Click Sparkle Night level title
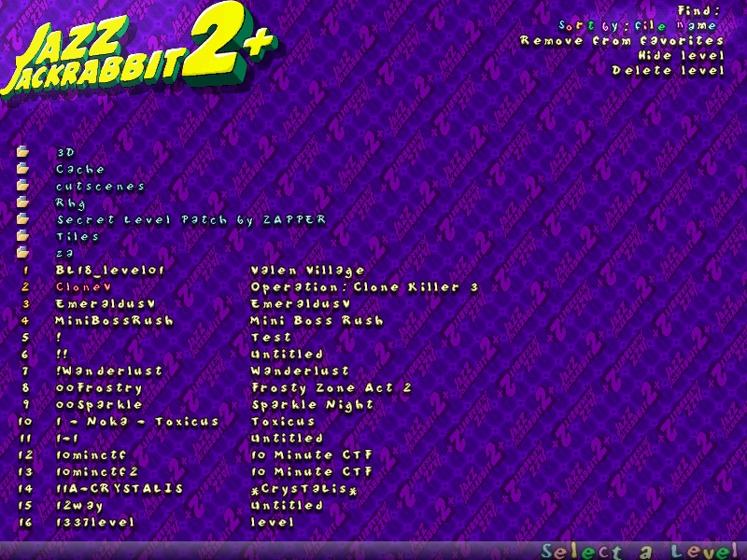Viewport: 747px width, 560px height. pyautogui.click(x=312, y=405)
